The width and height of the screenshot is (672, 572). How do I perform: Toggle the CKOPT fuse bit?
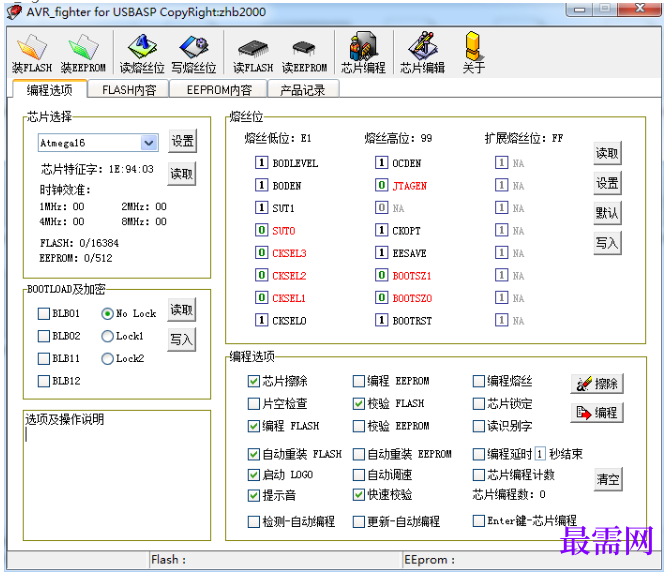[381, 231]
